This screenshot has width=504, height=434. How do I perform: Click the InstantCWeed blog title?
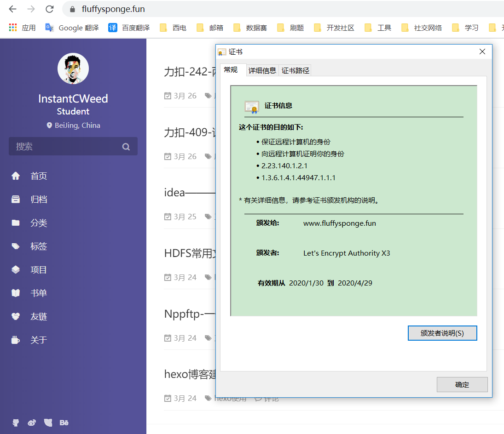(73, 98)
